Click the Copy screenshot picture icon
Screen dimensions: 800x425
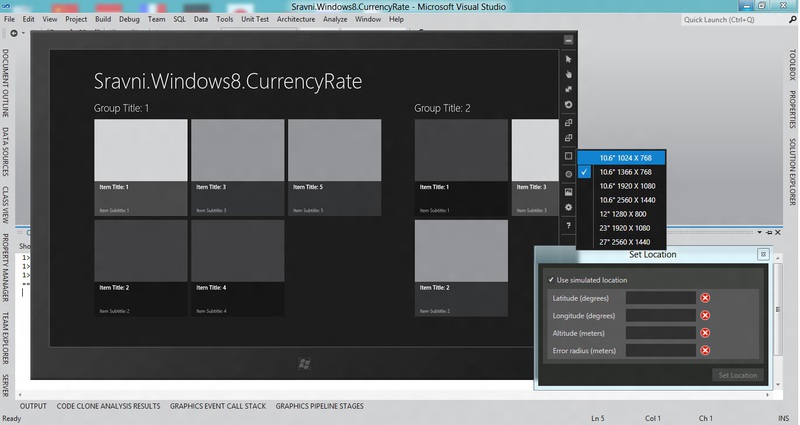tap(568, 192)
